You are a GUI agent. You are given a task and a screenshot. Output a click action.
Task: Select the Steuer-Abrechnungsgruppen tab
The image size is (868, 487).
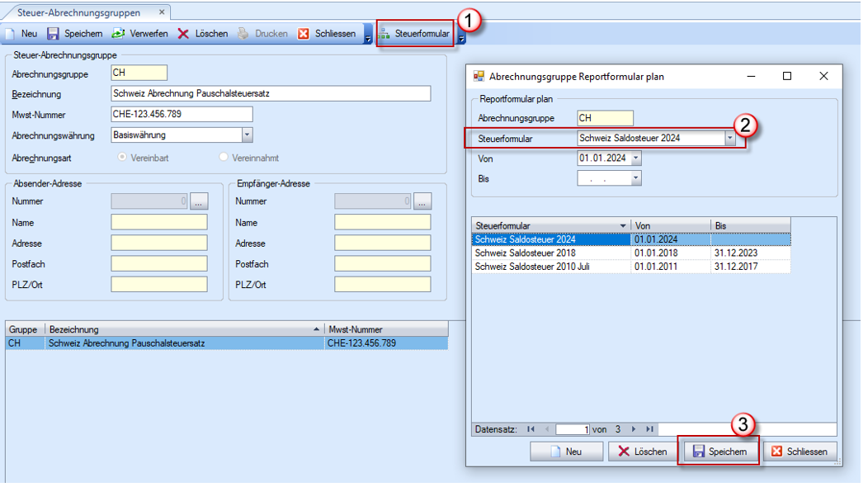[x=78, y=13]
